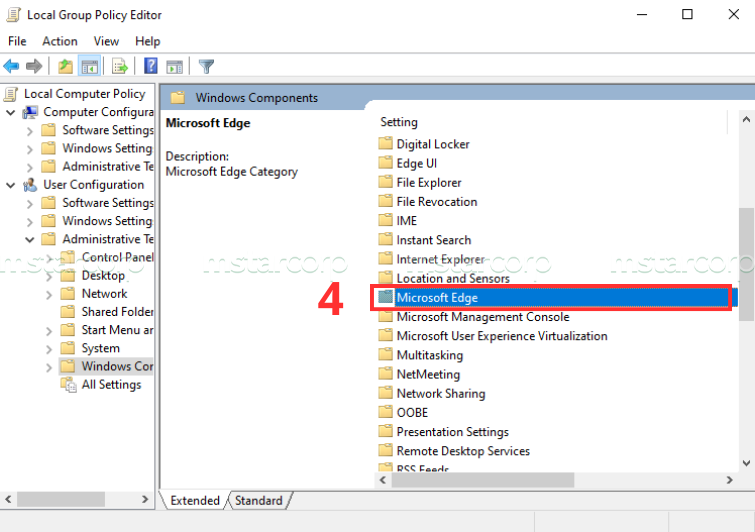Expand the Start Menu tree node
The image size is (755, 532).
click(x=49, y=331)
